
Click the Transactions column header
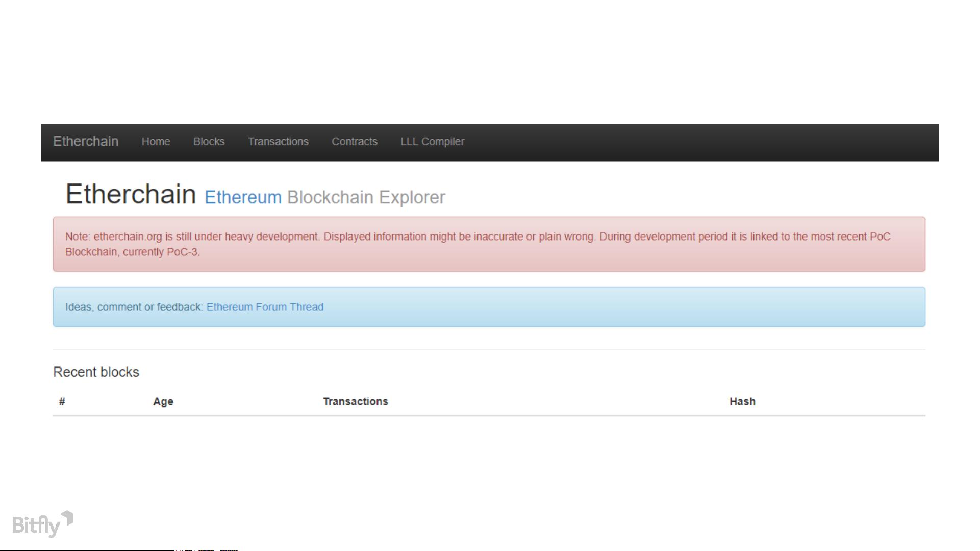tap(356, 401)
